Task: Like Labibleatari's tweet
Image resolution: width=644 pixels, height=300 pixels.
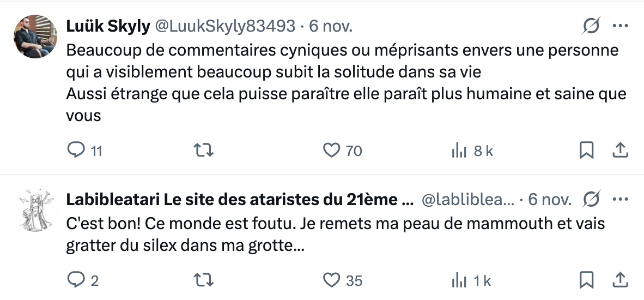Action: pyautogui.click(x=331, y=280)
